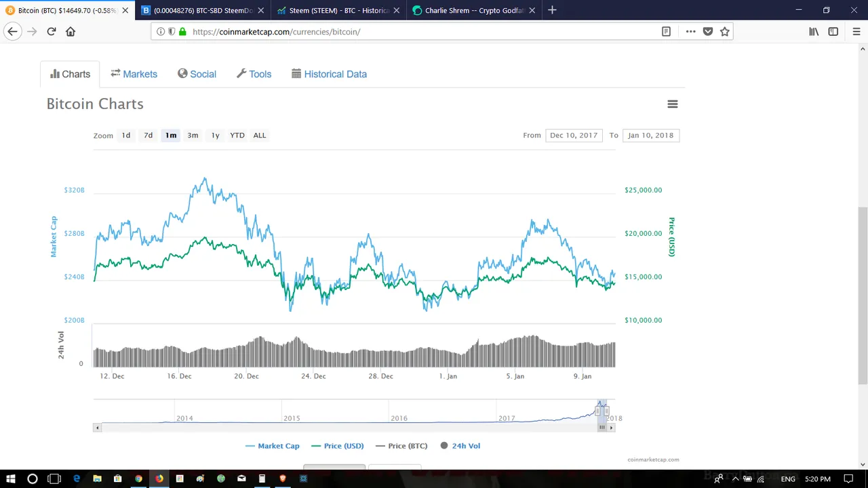This screenshot has height=488, width=868.
Task: Select the Charts tab
Action: tap(70, 74)
